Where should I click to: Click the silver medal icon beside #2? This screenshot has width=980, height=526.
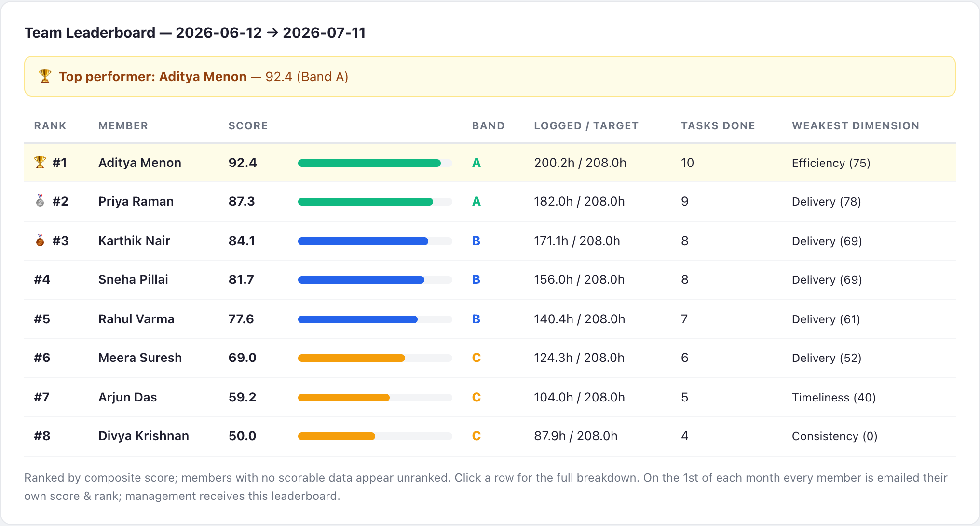pyautogui.click(x=40, y=201)
